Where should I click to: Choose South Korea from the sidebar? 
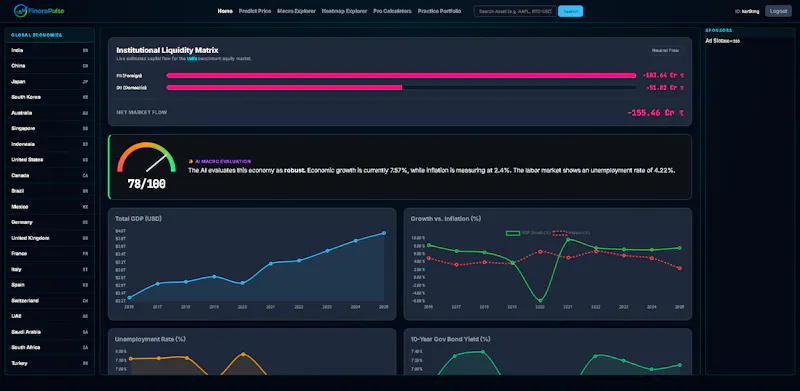pos(49,97)
